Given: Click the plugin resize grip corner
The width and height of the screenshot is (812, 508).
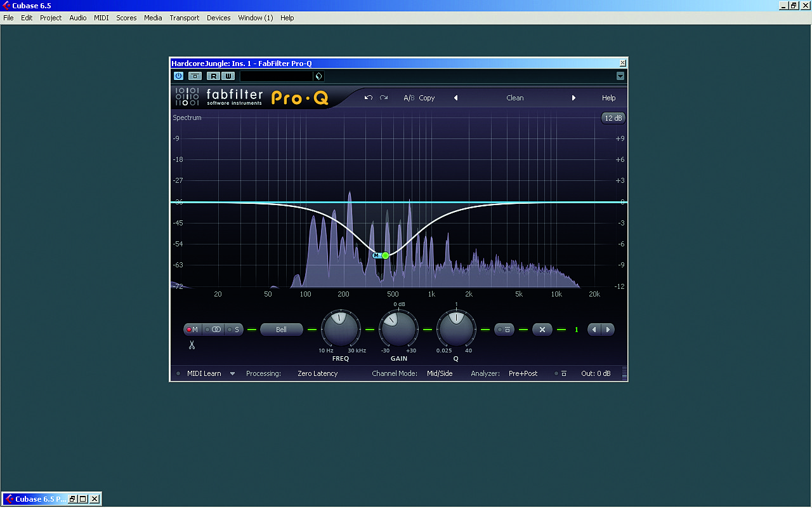Looking at the screenshot, I should [624, 373].
